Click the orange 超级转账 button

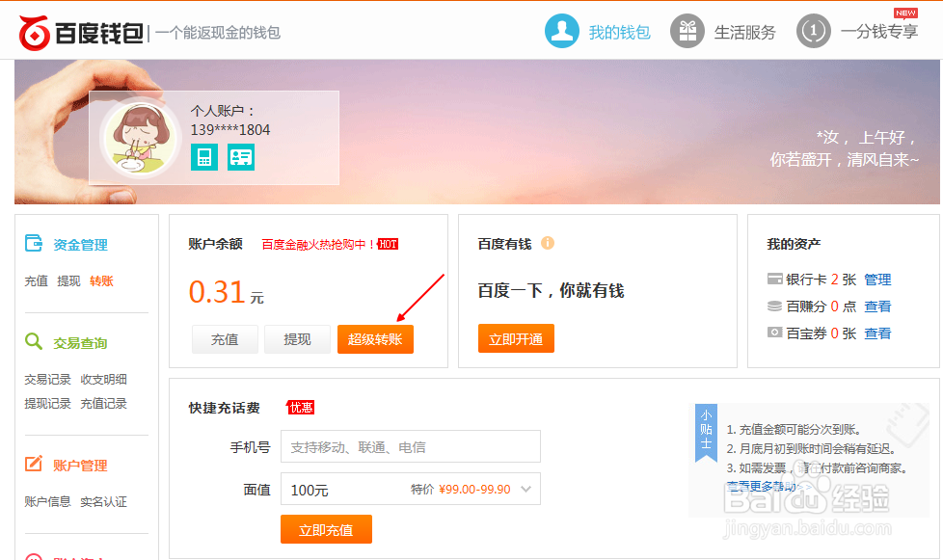375,339
